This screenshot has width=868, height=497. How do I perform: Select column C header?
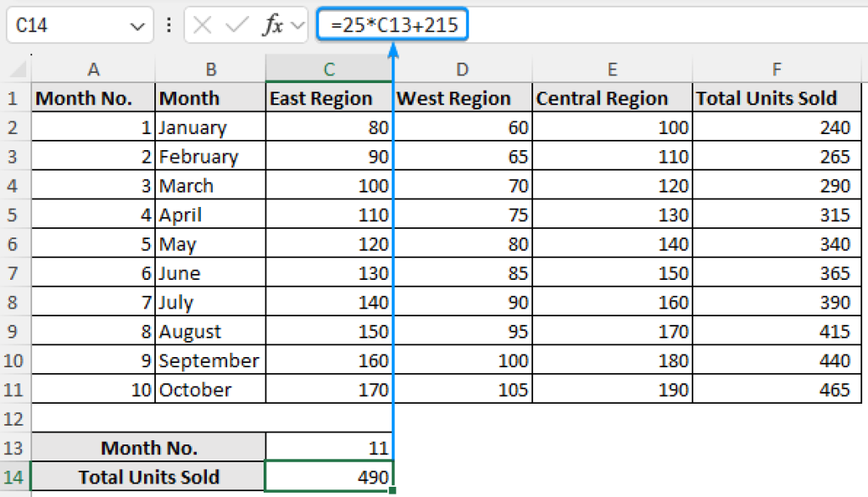tap(329, 68)
